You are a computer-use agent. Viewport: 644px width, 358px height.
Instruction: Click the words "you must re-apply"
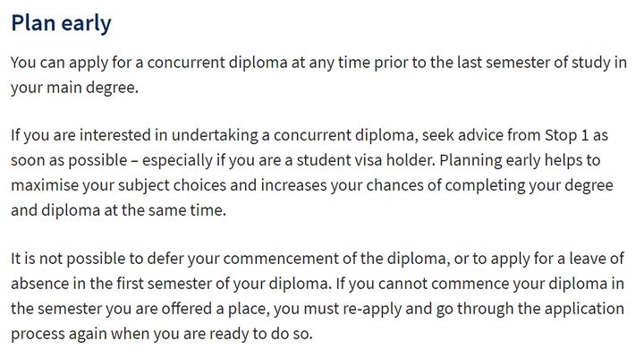tap(337, 309)
